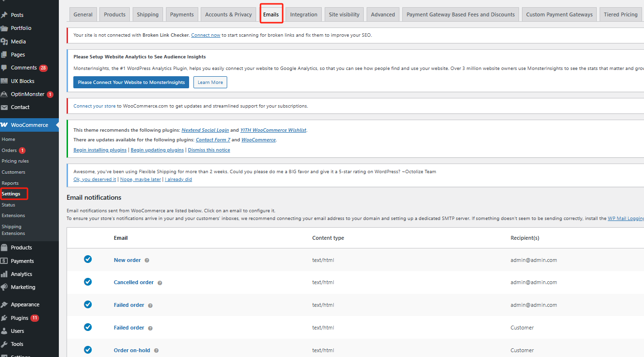
Task: Expand the Appearance menu in sidebar
Action: (x=25, y=304)
